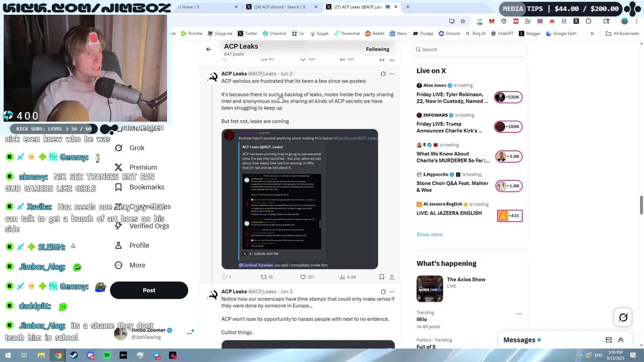Share the tweet with 4.5K views
The width and height of the screenshot is (644, 362).
tap(392, 277)
